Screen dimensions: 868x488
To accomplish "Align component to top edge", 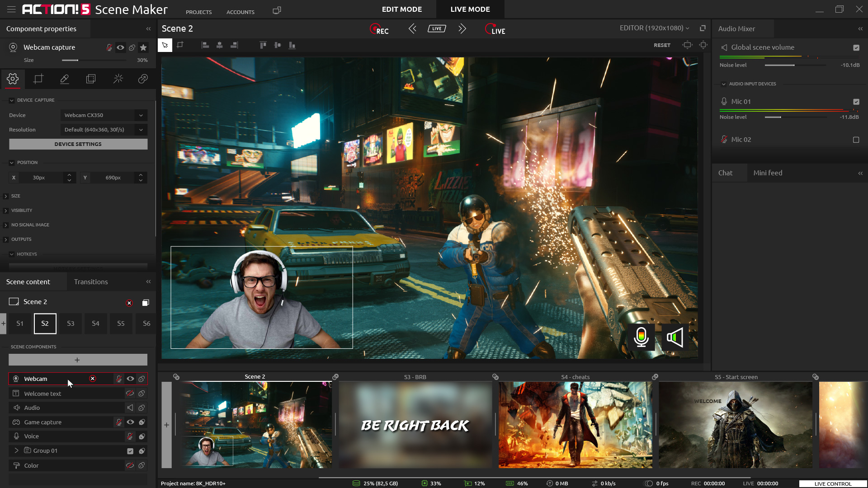I will [x=263, y=45].
